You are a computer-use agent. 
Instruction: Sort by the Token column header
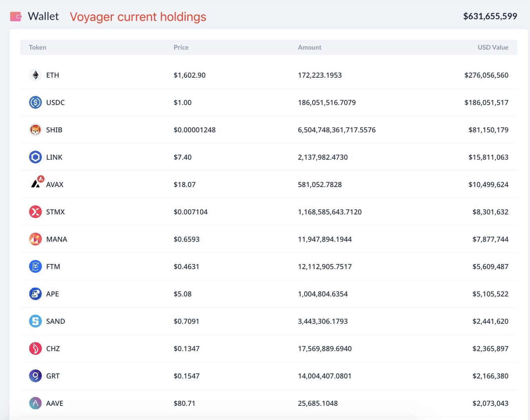(37, 47)
